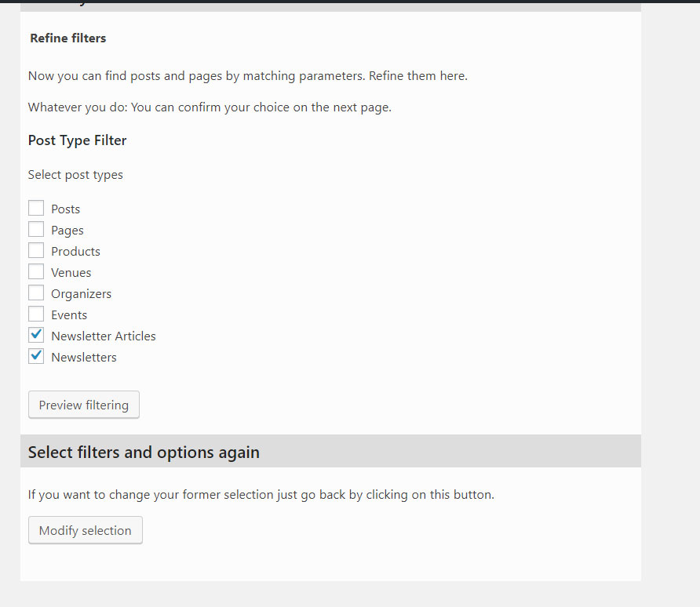Click the Organizers label text

click(82, 294)
